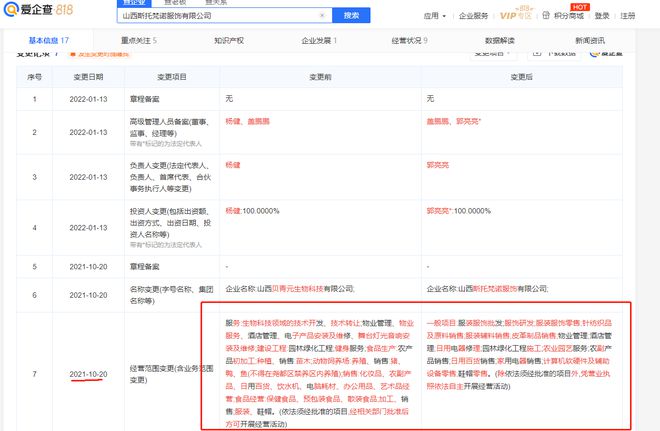Click 名称变更 item in row 6
This screenshot has width=660, height=431.
pos(171,295)
